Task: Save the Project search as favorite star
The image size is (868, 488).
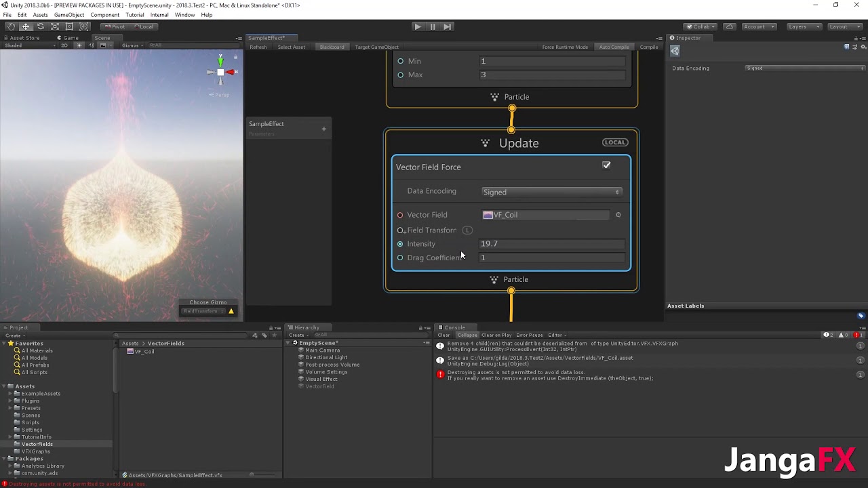Action: tap(273, 335)
